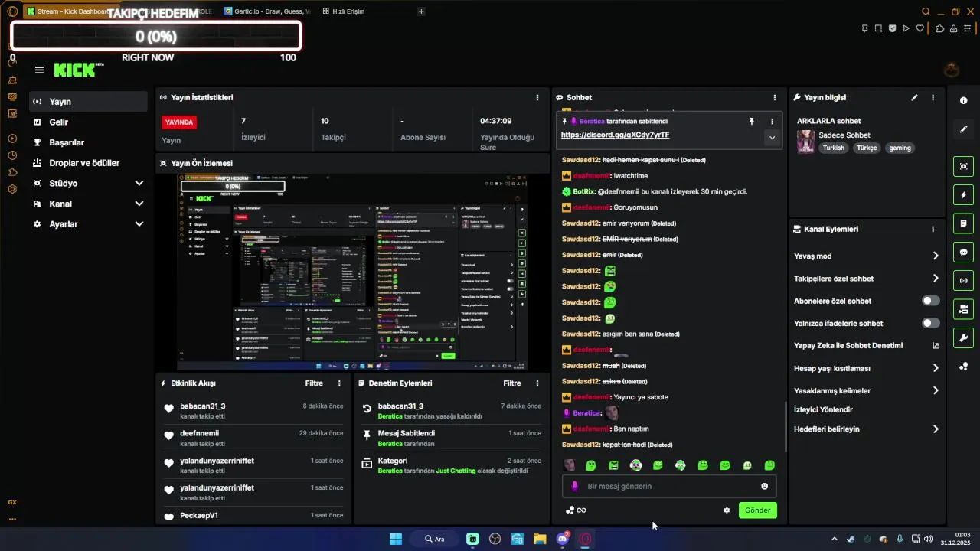This screenshot has height=551, width=980.
Task: Click the stream preview thumbnail
Action: click(x=352, y=272)
